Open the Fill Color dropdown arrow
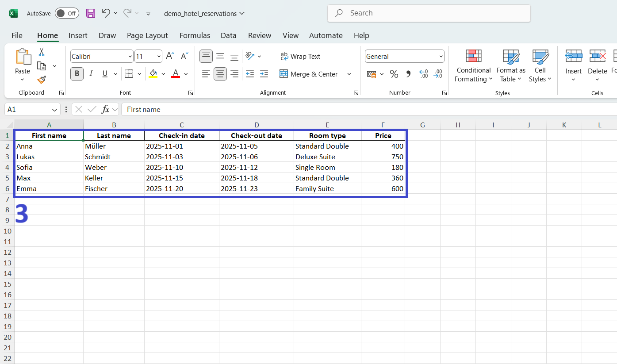This screenshot has height=364, width=617. click(163, 74)
